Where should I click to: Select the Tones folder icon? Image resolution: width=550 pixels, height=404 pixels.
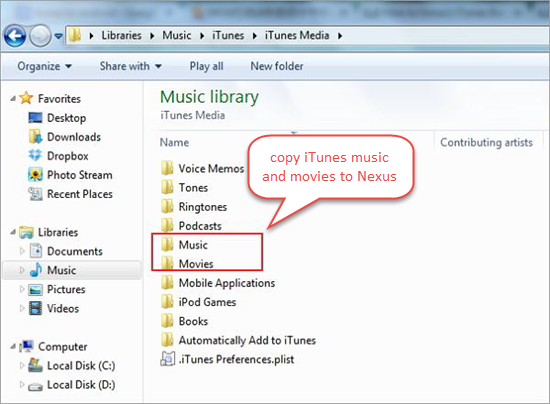point(167,187)
